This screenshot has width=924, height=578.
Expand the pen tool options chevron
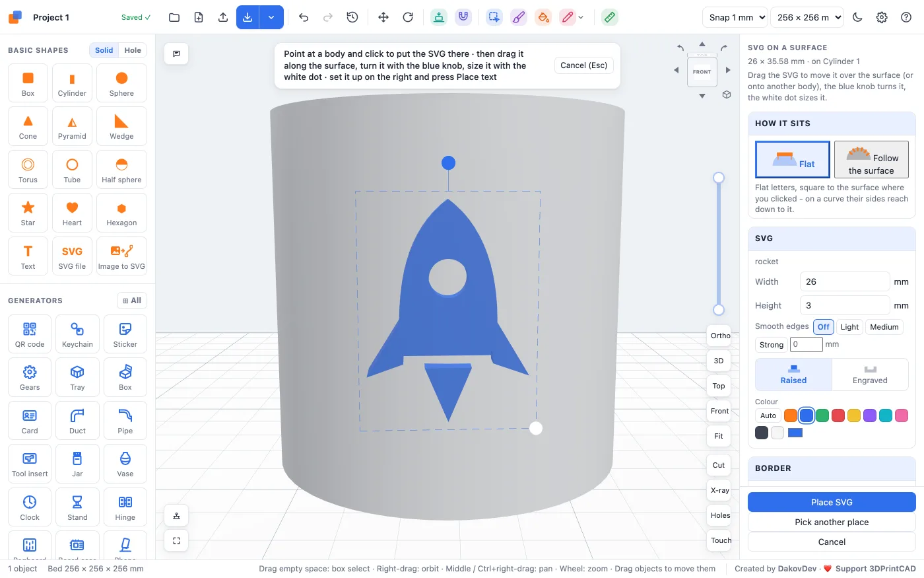click(x=581, y=18)
